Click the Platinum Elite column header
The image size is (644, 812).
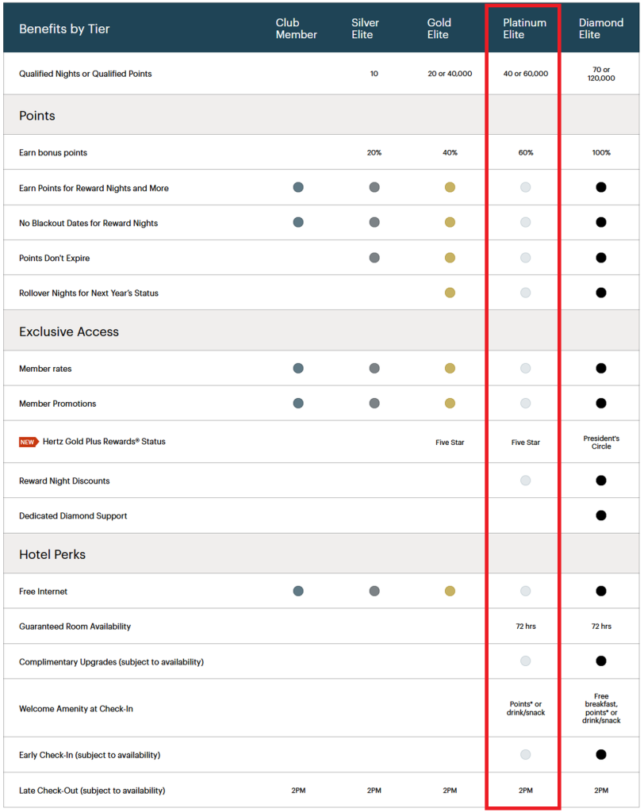click(524, 29)
